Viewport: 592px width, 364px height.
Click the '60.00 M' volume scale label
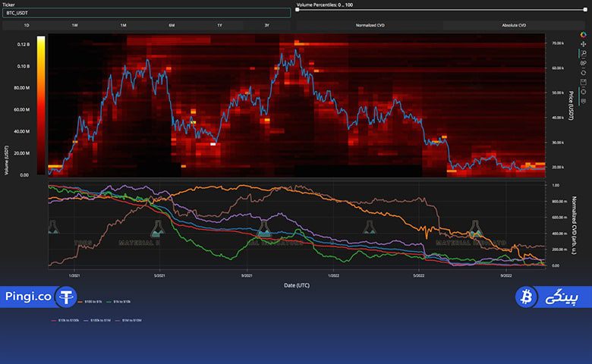pos(21,110)
